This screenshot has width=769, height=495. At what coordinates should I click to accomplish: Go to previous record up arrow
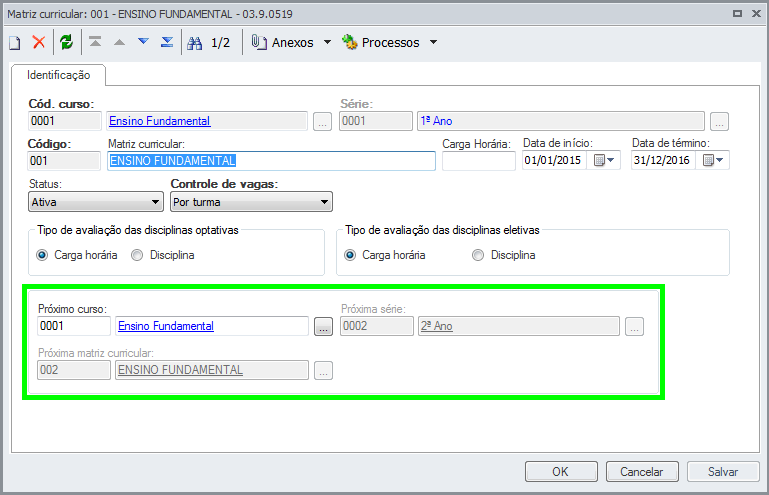(119, 42)
